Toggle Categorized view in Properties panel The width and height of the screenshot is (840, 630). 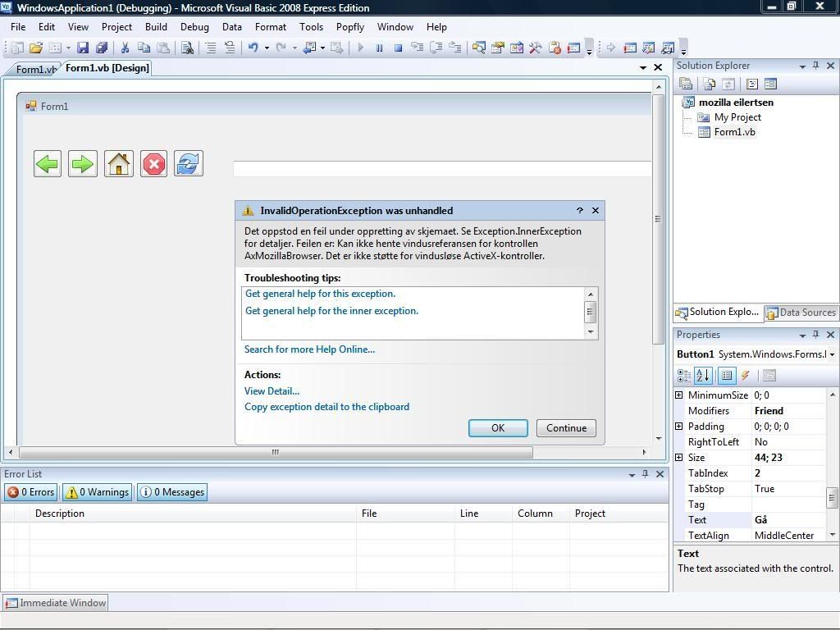pos(683,376)
